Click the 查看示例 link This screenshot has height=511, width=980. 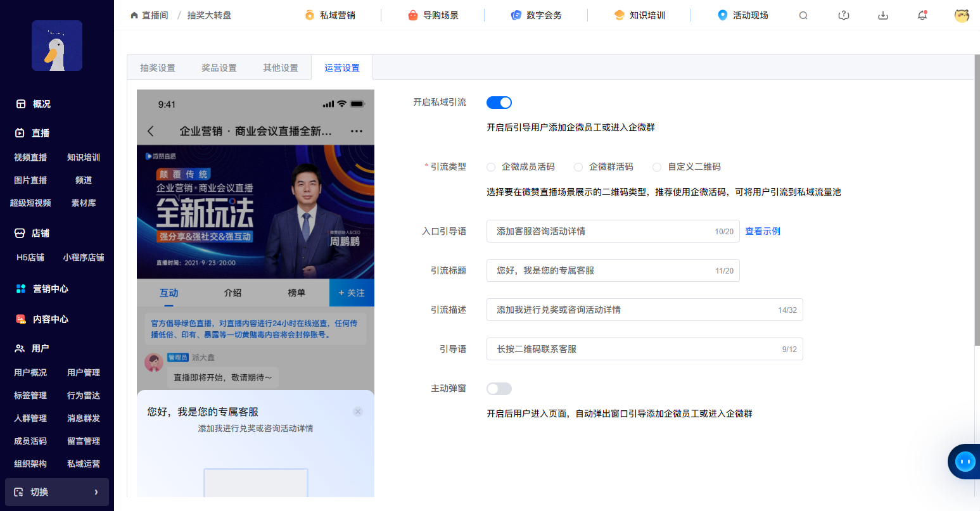[x=763, y=232]
